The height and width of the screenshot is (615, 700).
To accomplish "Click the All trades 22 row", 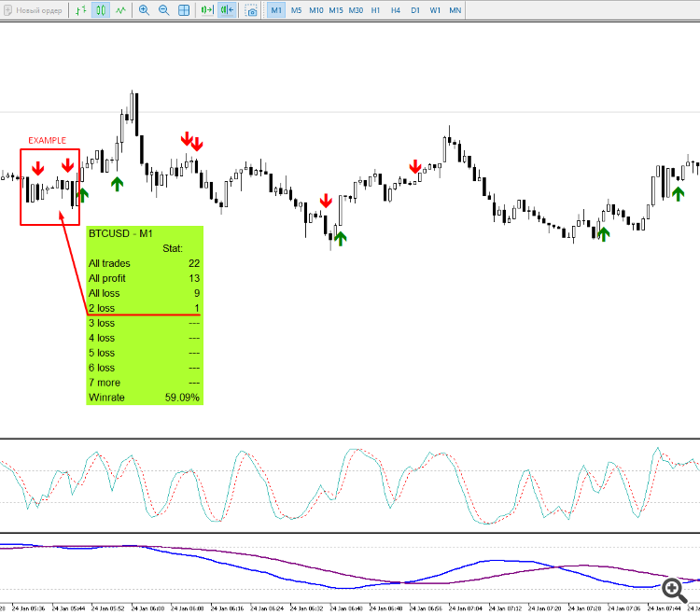I will 144,263.
